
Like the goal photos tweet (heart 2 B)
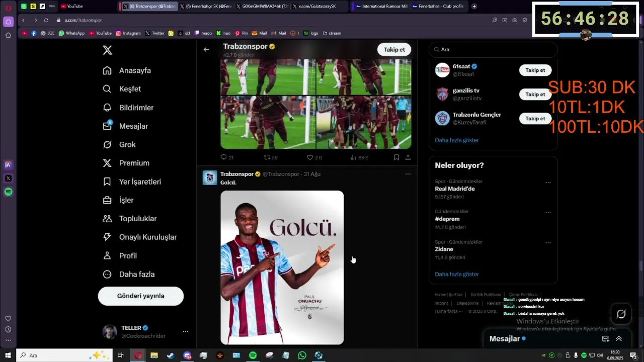[x=310, y=157]
